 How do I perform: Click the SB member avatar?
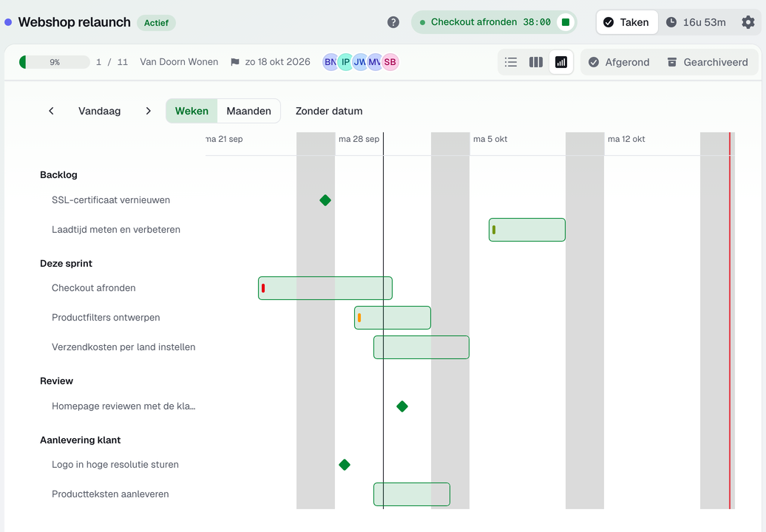coord(390,62)
